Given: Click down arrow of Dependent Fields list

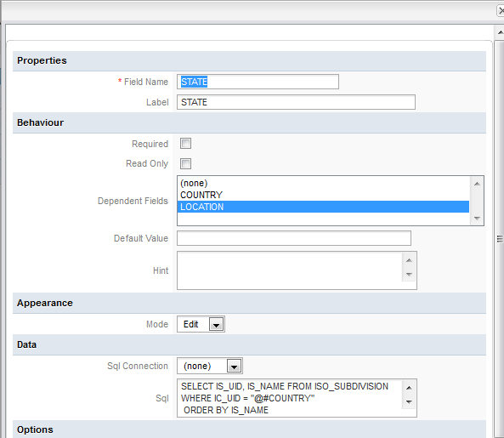Looking at the screenshot, I should [477, 219].
